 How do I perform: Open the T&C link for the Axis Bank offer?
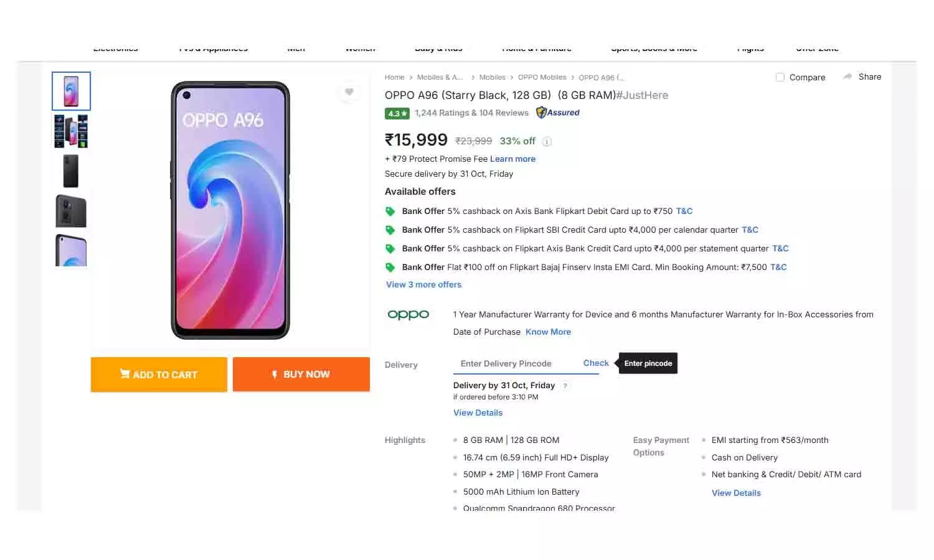point(684,211)
